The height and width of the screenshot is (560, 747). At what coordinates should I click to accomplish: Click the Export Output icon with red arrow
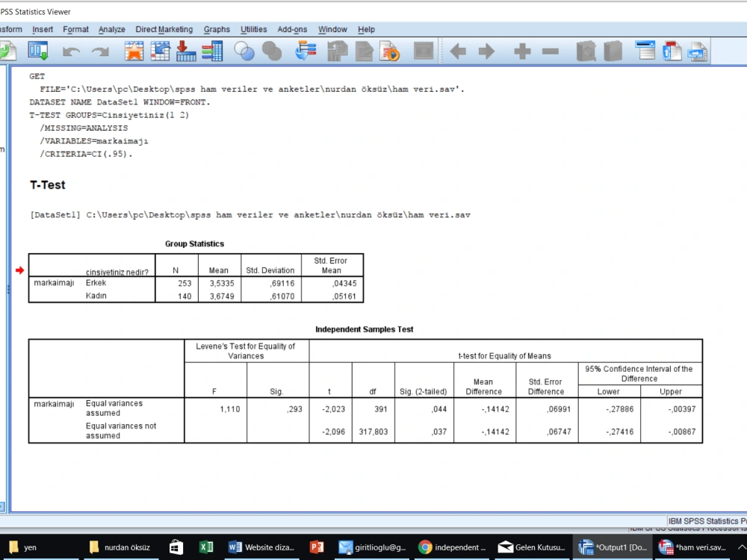click(185, 51)
